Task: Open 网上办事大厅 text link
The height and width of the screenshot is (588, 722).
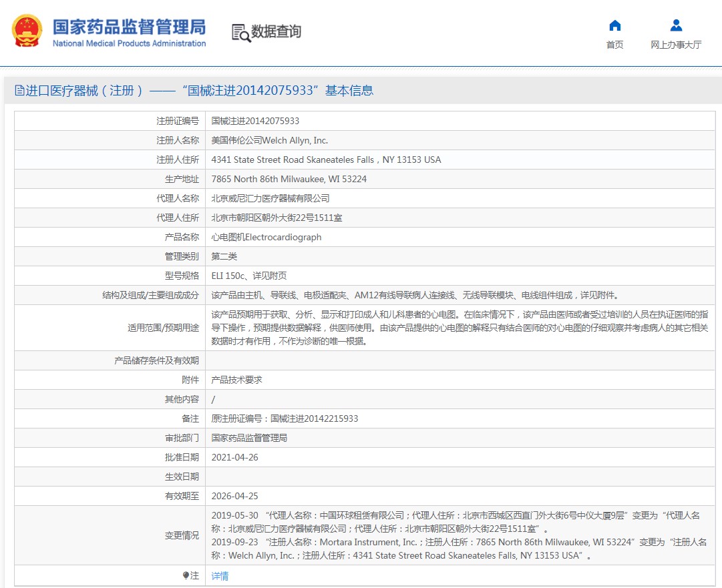Action: point(676,45)
